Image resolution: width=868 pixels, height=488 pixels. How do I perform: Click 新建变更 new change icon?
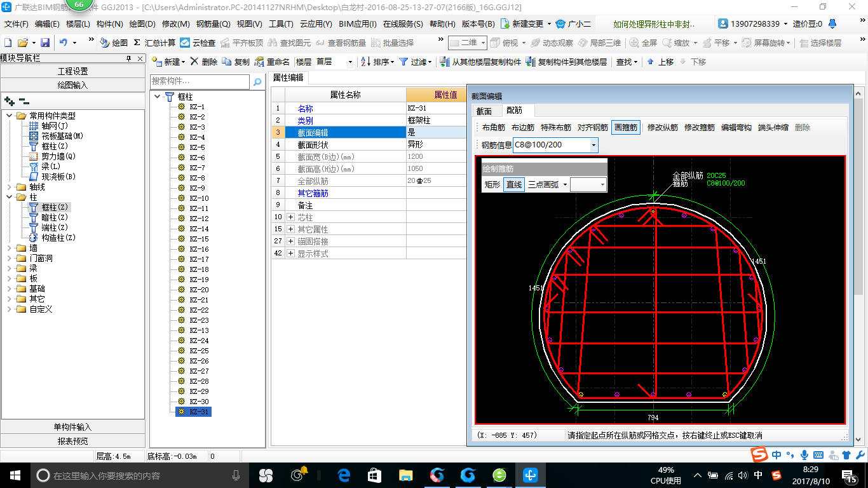click(505, 24)
